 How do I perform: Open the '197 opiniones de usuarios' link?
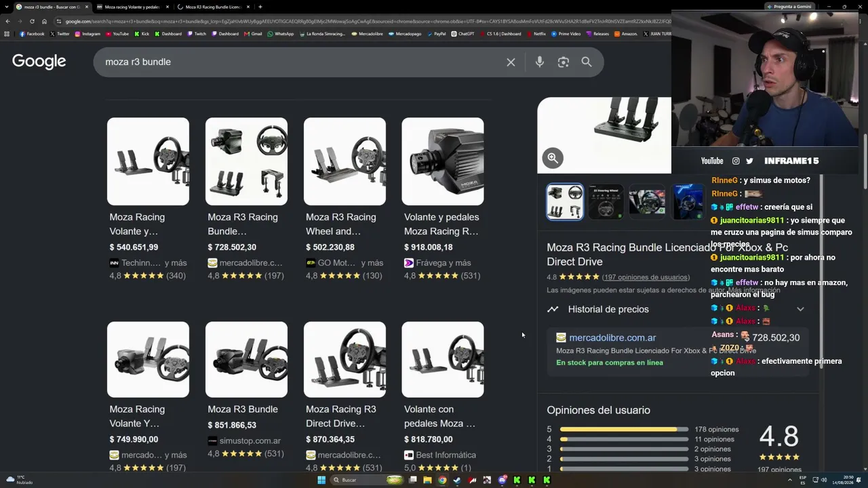point(646,277)
